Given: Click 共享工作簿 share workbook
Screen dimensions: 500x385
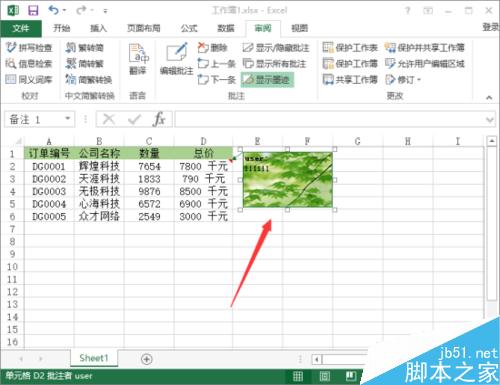Looking at the screenshot, I should pyautogui.click(x=350, y=79).
